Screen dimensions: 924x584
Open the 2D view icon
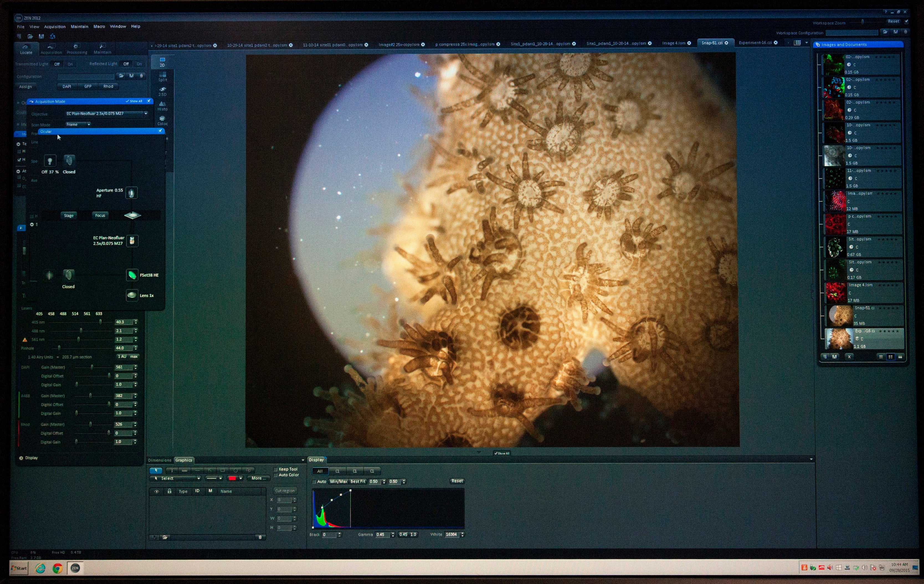162,62
